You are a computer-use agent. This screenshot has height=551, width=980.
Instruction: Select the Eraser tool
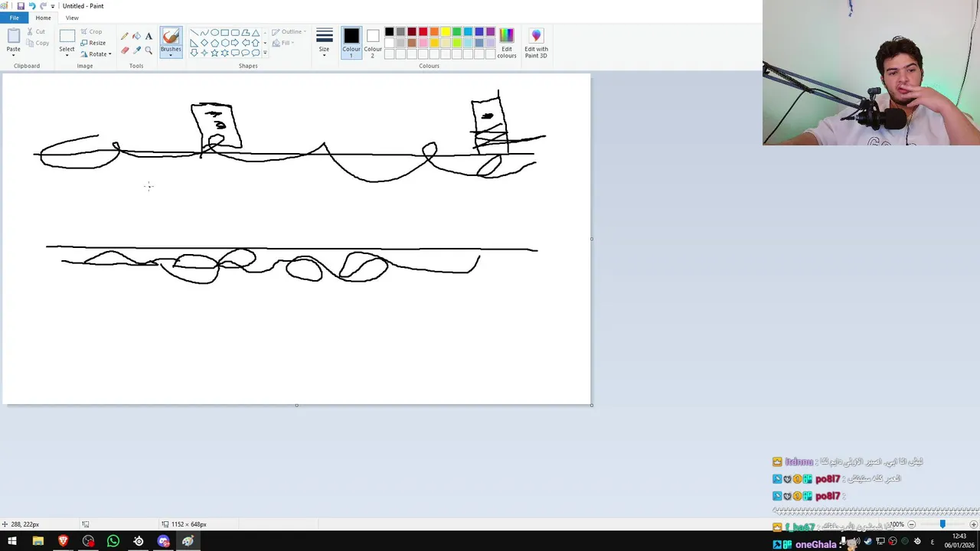tap(124, 50)
